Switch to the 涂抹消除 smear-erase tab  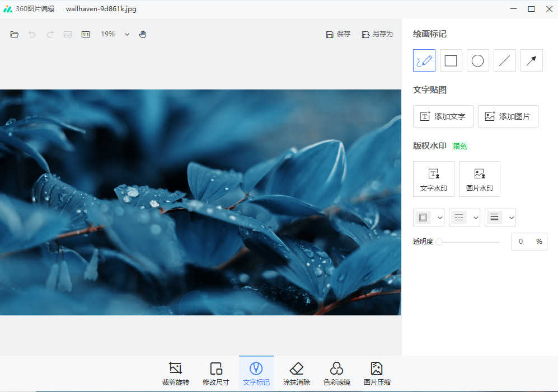(297, 374)
